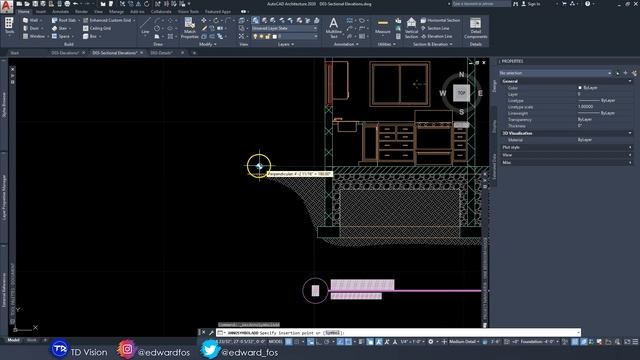Open the annotation scale dropdown on status bar
Screen dimensions: 640x360
coord(411,342)
